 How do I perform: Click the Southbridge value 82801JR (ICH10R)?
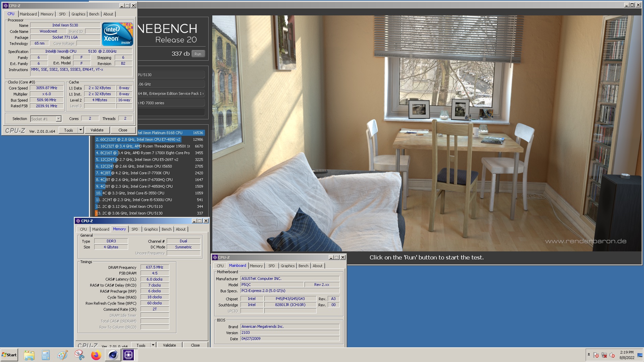coord(290,305)
